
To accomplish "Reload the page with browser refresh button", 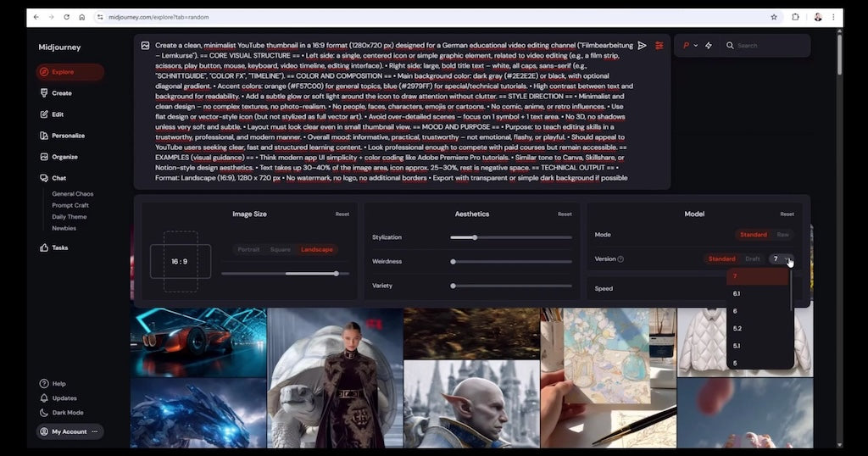I will coord(67,17).
